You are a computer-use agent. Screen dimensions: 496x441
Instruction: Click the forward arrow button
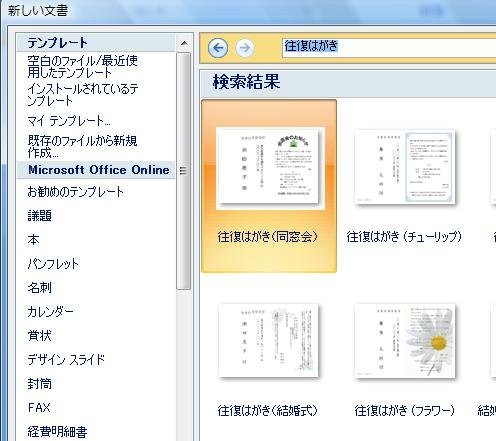[x=245, y=48]
